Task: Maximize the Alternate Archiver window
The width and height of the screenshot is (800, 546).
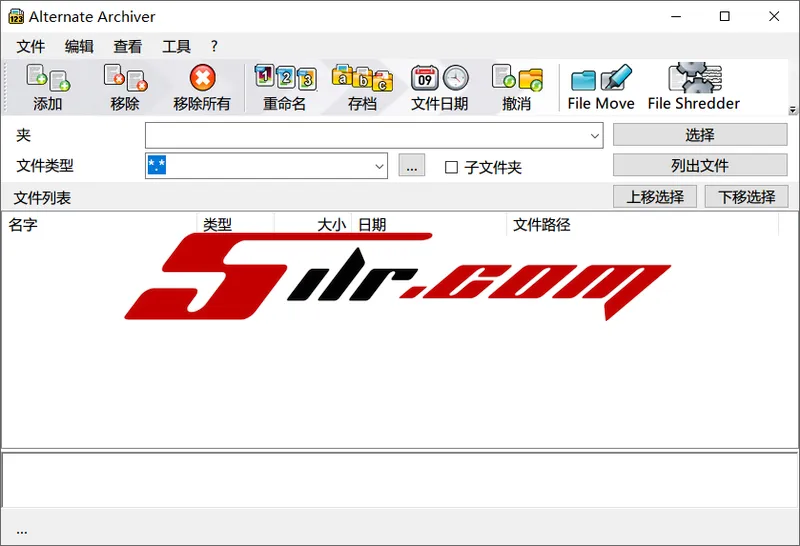Action: (724, 16)
